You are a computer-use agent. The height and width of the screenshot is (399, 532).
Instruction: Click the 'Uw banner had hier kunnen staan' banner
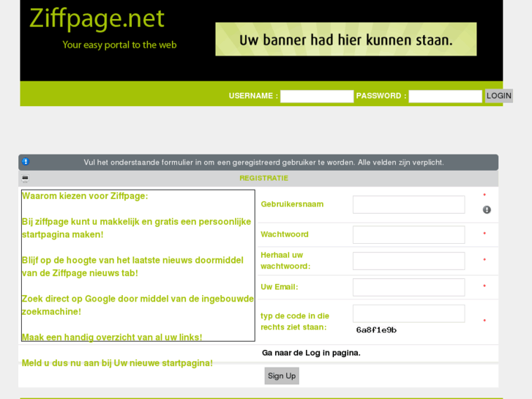[345, 39]
